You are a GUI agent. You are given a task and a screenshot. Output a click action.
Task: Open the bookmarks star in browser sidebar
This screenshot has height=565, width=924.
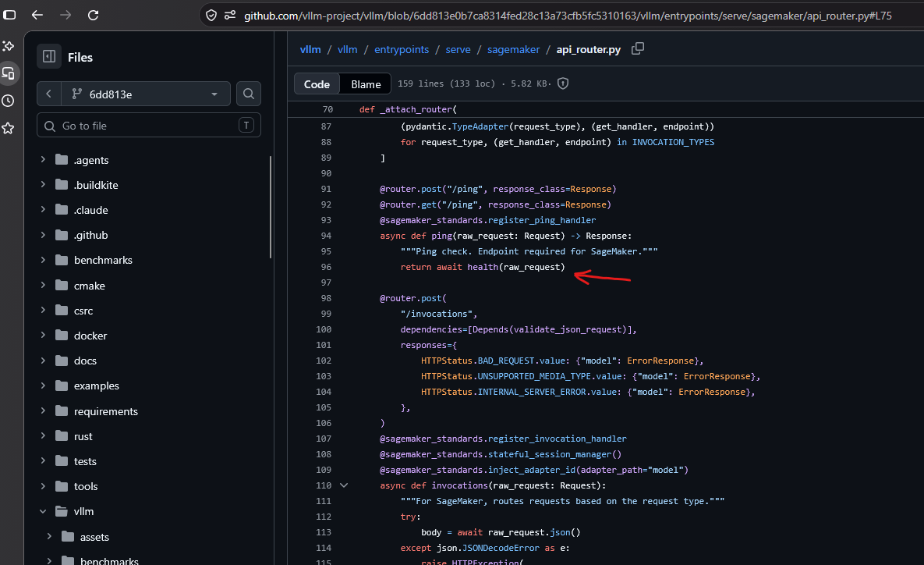tap(9, 128)
